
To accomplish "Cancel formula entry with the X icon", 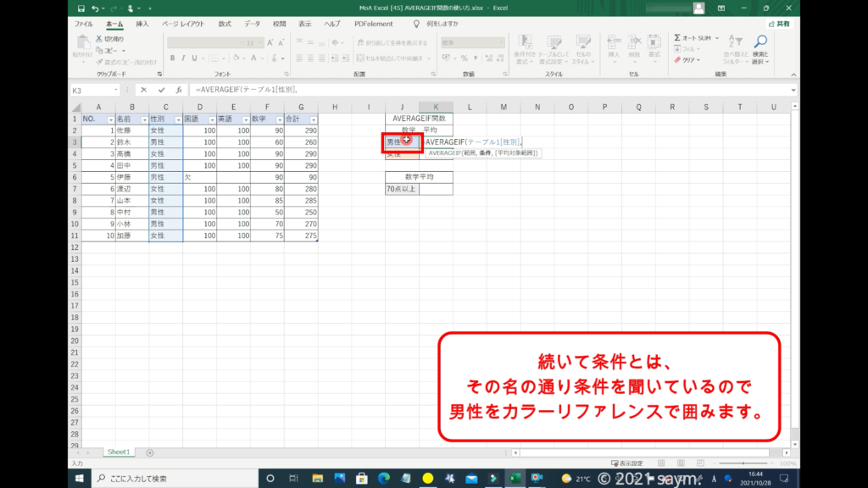I will 144,90.
